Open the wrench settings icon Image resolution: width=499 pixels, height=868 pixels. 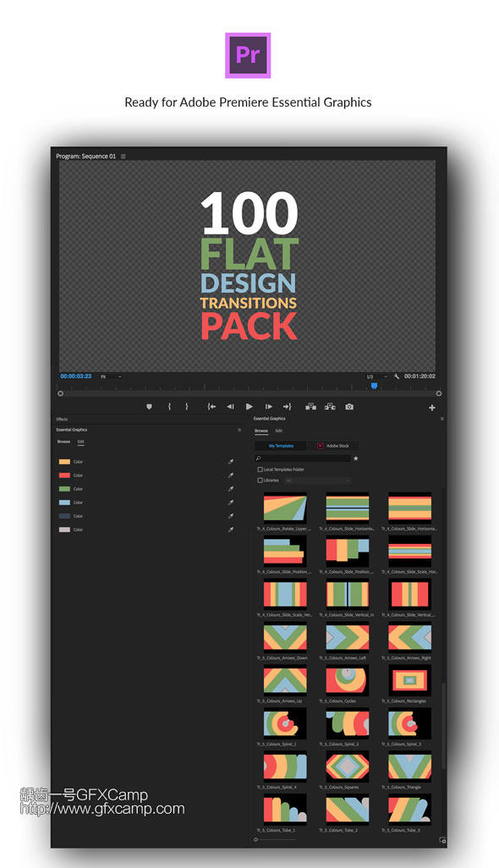click(x=397, y=376)
